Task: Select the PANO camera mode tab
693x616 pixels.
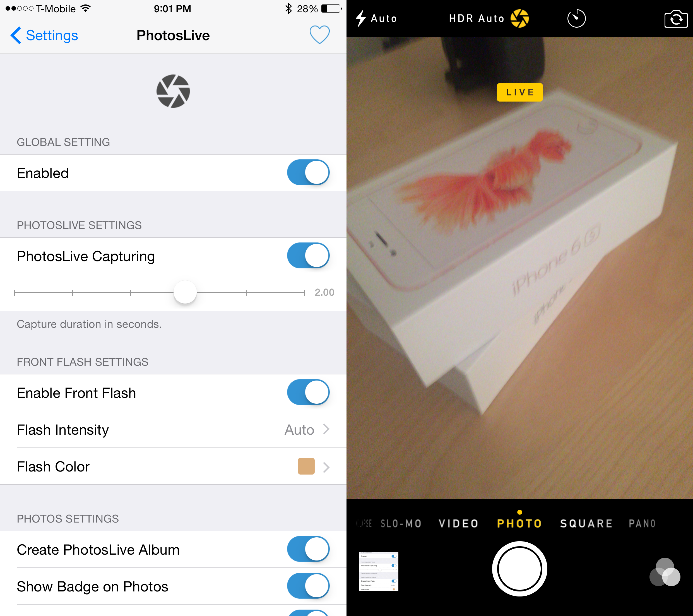Action: [644, 523]
